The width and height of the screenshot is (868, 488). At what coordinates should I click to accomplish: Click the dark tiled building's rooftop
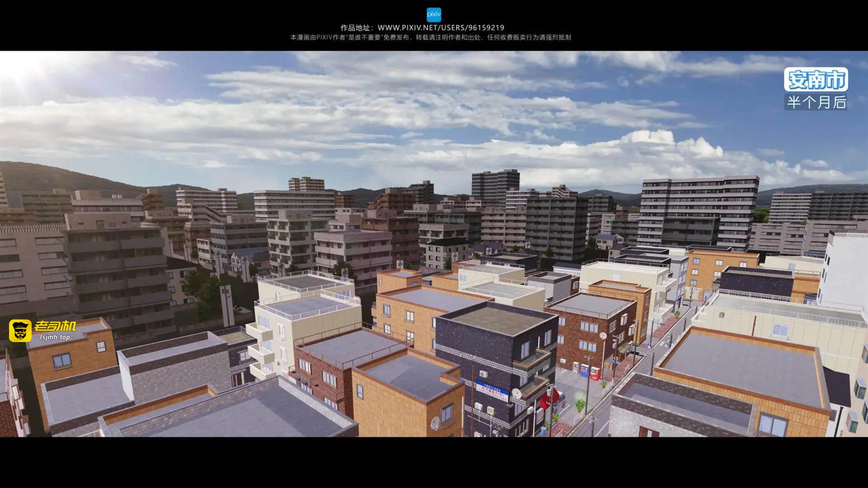(x=497, y=318)
